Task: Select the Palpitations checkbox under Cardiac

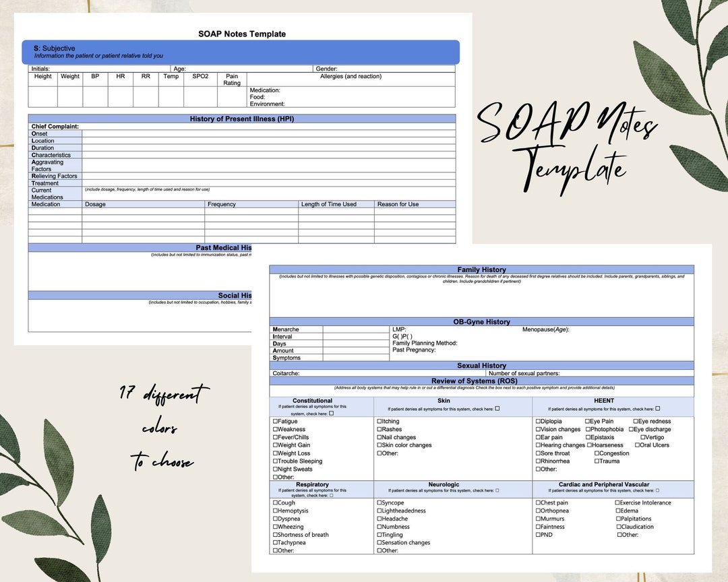Action: 619,518
